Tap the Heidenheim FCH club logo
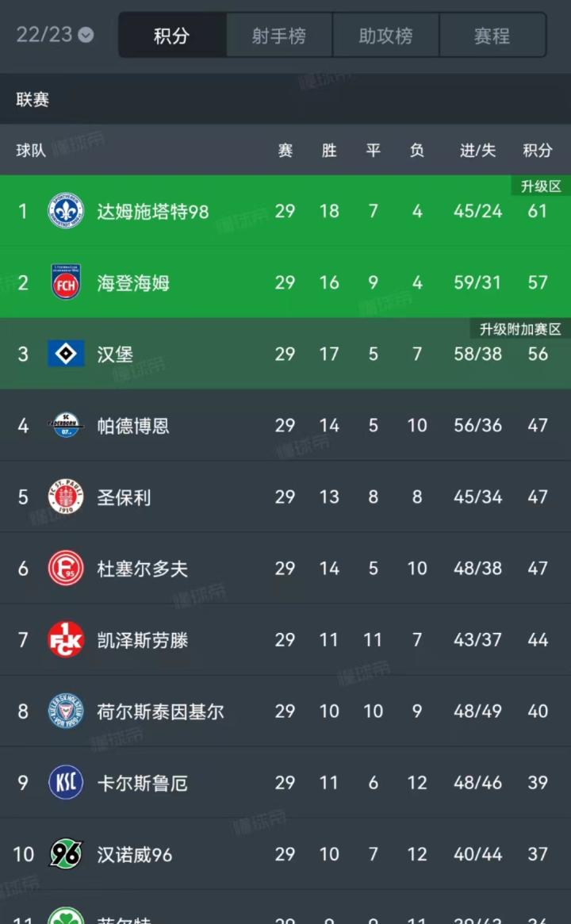This screenshot has height=924, width=571. pyautogui.click(x=66, y=282)
